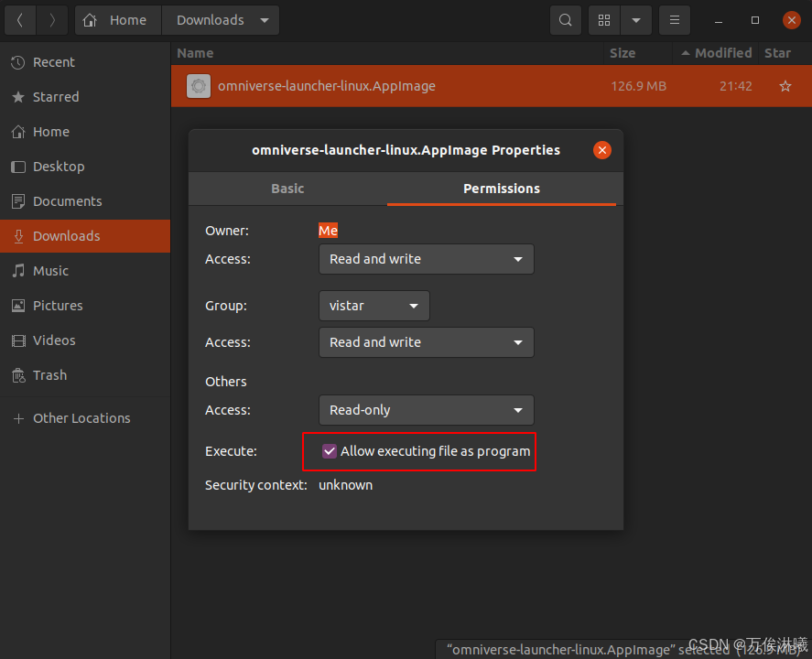This screenshot has height=659, width=812.
Task: Open view options dropdown arrow
Action: point(636,20)
